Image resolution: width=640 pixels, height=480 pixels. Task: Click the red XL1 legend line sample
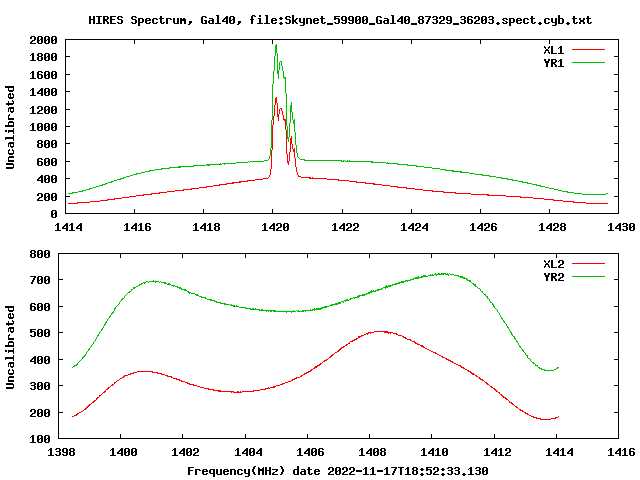pos(588,50)
